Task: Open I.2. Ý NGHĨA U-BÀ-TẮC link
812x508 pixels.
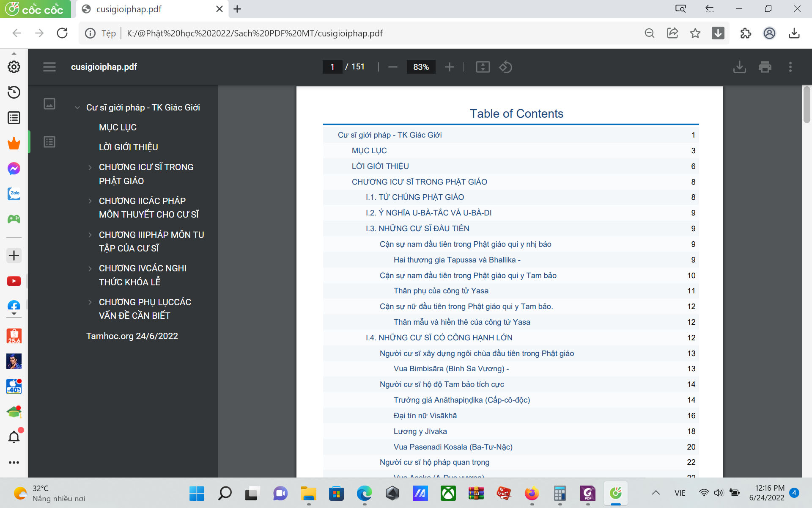Action: (428, 213)
